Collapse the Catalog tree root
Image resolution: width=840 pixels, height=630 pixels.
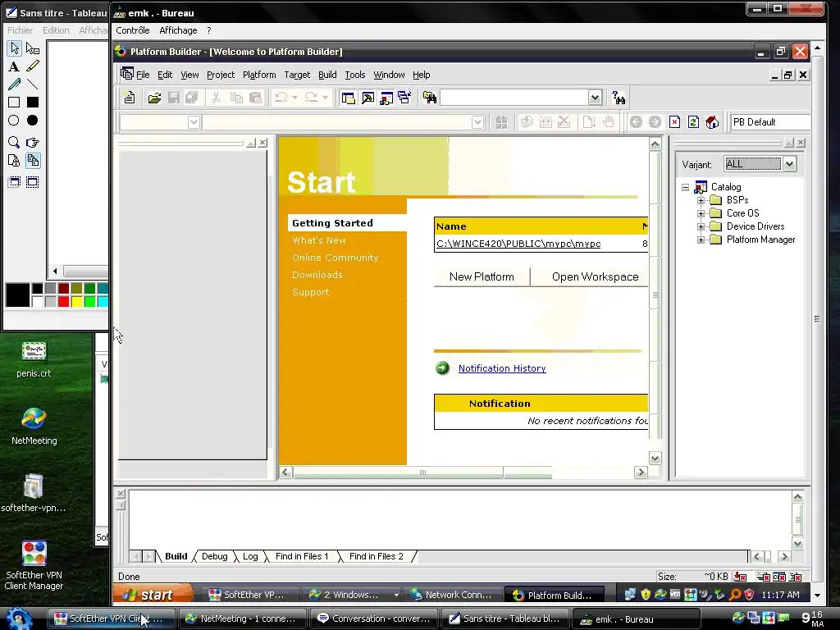(x=685, y=188)
